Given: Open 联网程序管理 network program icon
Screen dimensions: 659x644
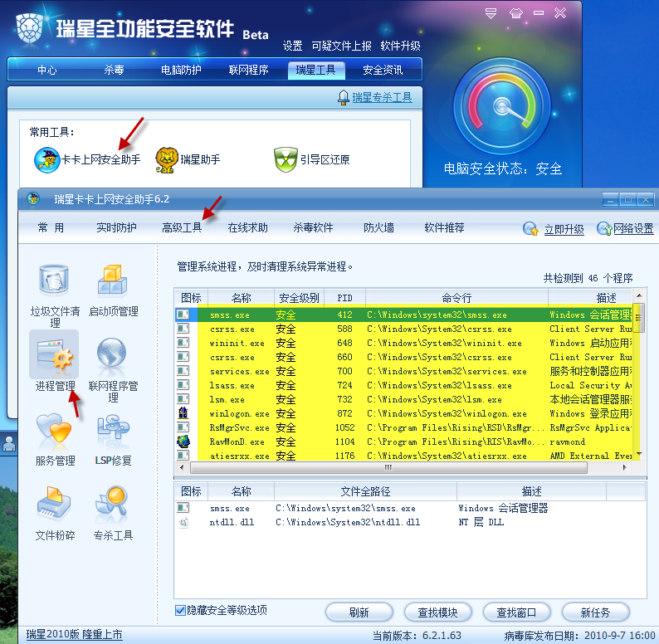Looking at the screenshot, I should click(112, 354).
